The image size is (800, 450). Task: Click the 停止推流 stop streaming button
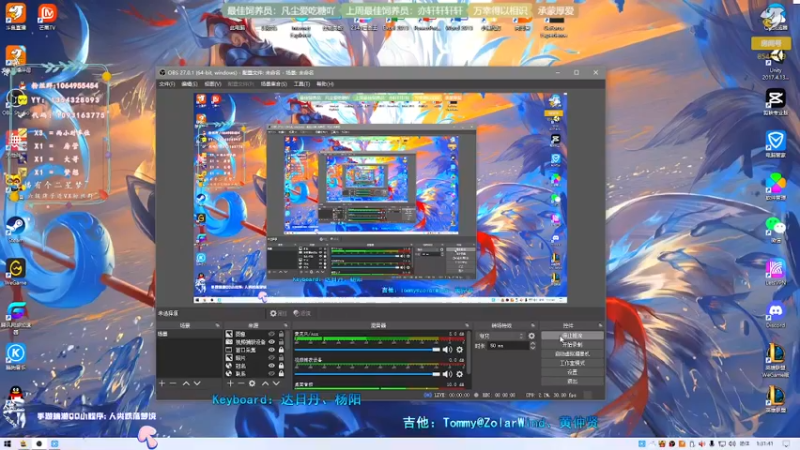tap(572, 336)
